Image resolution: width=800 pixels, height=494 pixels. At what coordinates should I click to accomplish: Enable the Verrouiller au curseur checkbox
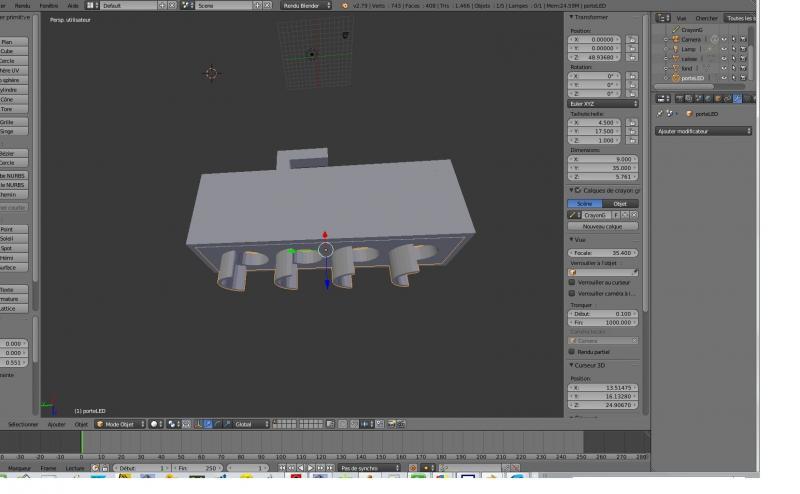coord(571,282)
